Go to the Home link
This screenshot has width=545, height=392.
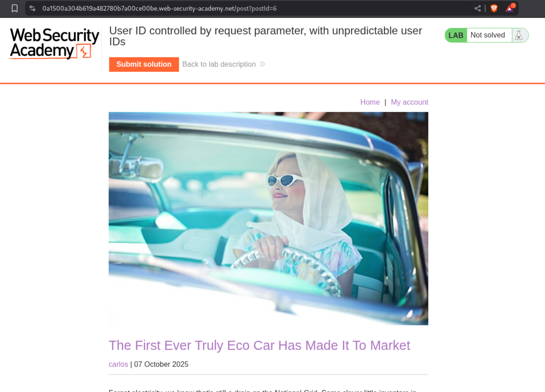[x=370, y=102]
